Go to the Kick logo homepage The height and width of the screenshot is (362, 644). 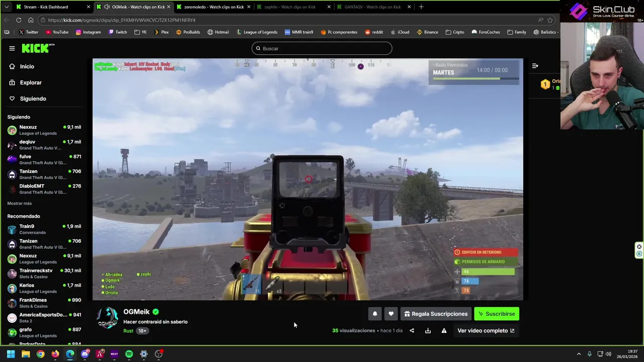38,48
